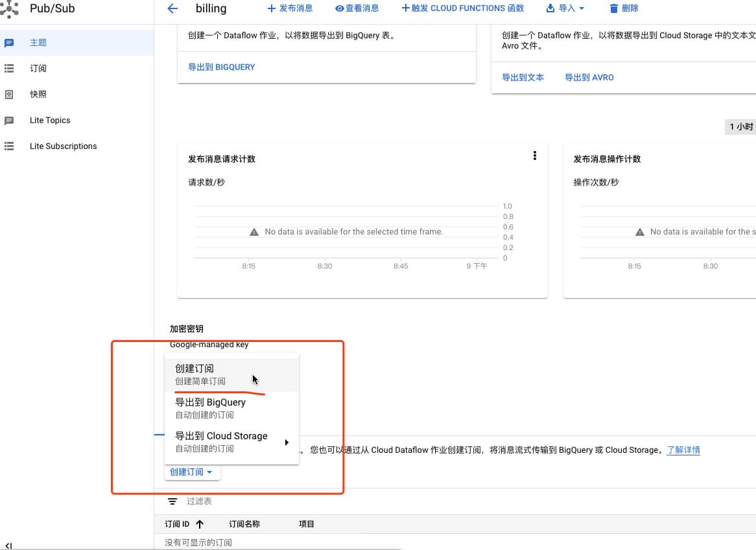
Task: Click 触发 CLOUD FUNCTIONS 函数
Action: pos(463,8)
